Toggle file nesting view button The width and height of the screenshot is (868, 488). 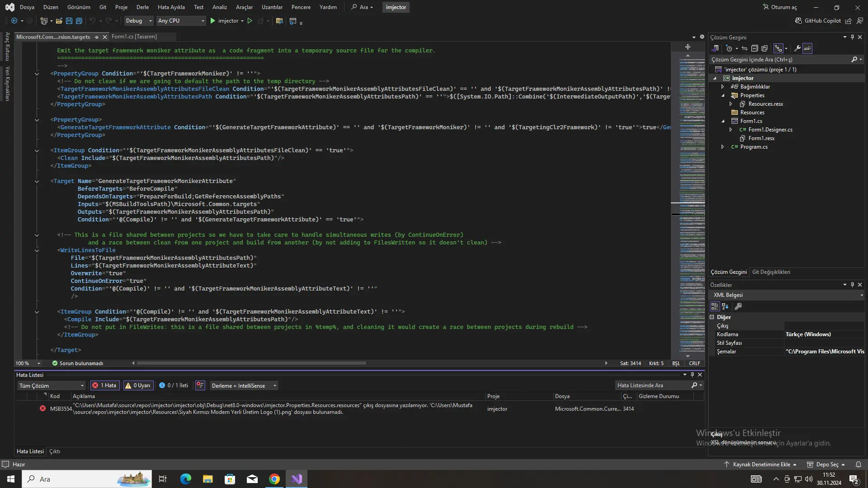coord(778,48)
